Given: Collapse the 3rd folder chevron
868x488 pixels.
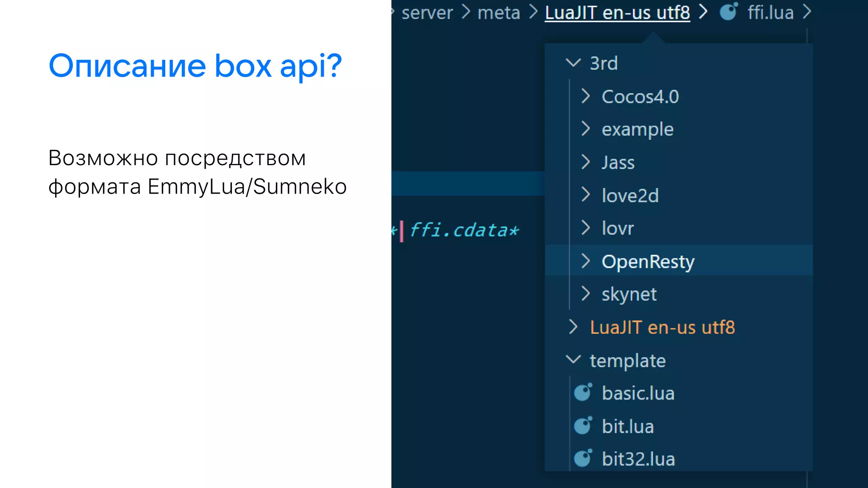Looking at the screenshot, I should coord(573,63).
